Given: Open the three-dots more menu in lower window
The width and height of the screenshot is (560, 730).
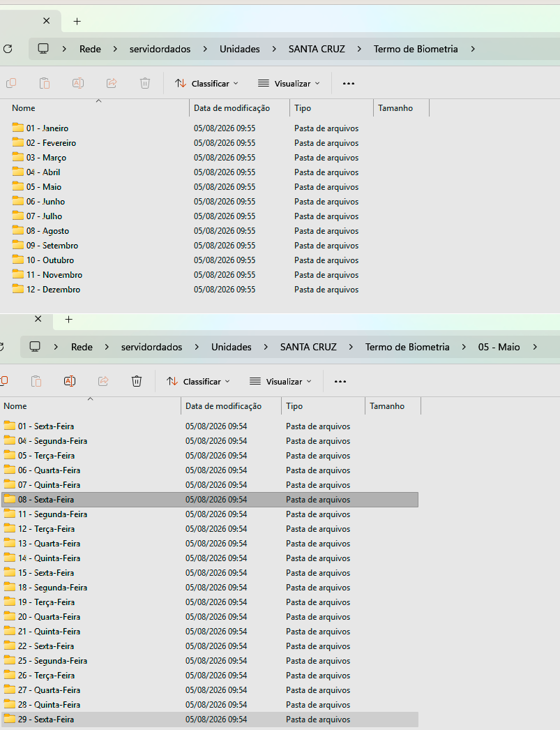Looking at the screenshot, I should pyautogui.click(x=340, y=381).
